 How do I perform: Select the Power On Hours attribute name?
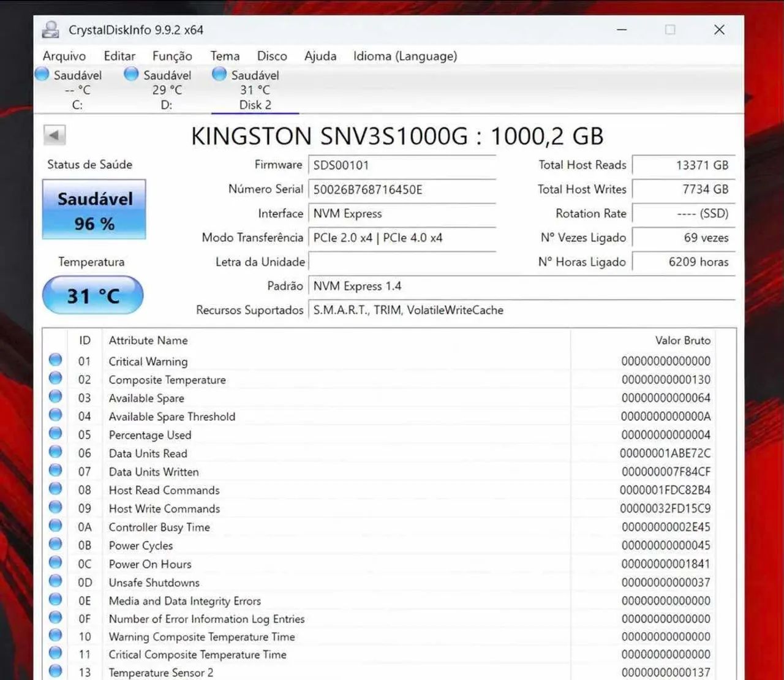coord(150,564)
